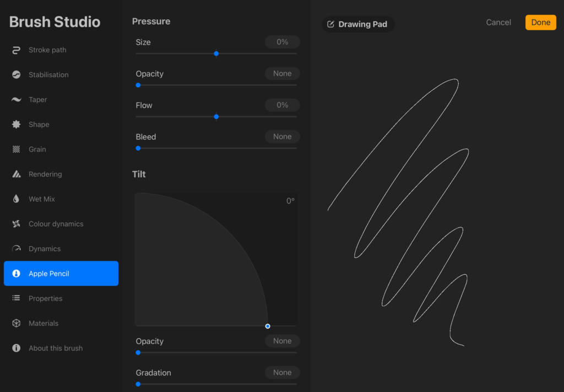Click the Gradation None value field
564x392 pixels.
click(283, 373)
